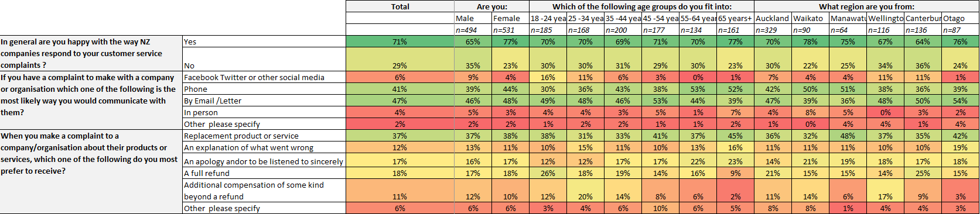Select the 47% Total cell for Email

pyautogui.click(x=400, y=101)
